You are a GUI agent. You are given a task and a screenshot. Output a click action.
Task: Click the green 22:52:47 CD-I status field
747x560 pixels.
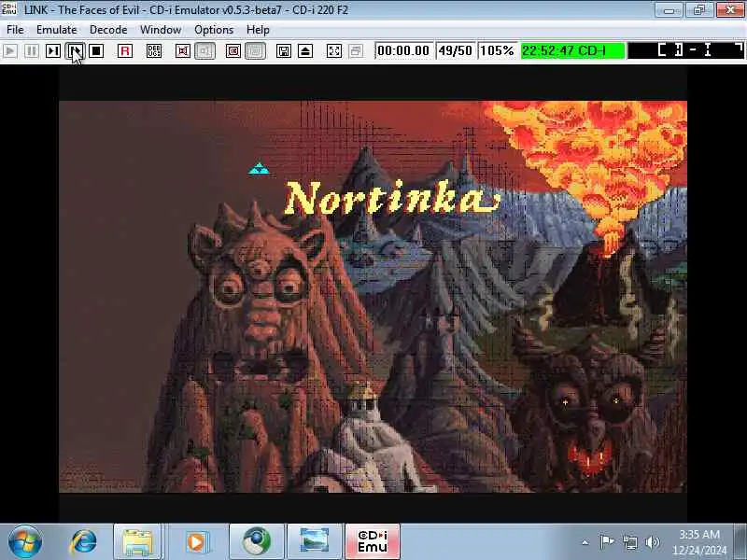[x=572, y=50]
